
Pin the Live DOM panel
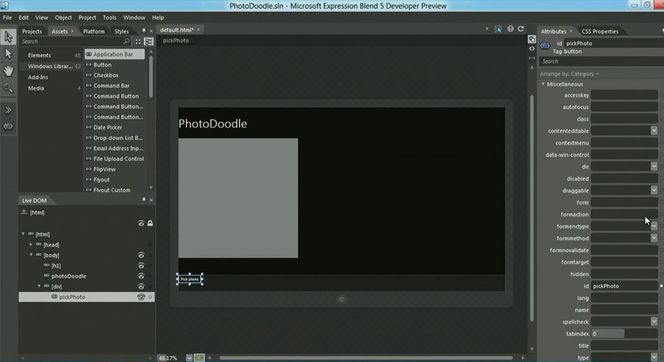click(x=144, y=199)
